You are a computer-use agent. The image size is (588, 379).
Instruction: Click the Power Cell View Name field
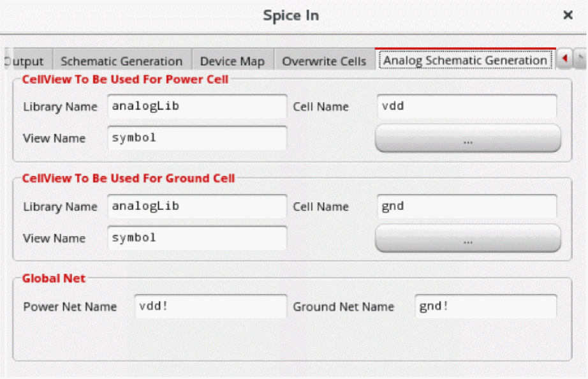pyautogui.click(x=196, y=138)
